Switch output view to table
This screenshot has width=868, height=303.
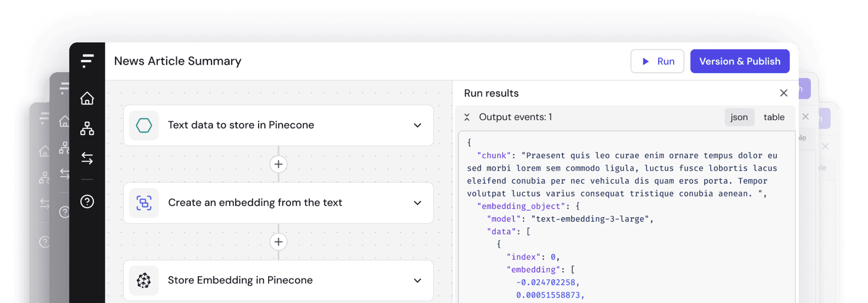coord(774,117)
